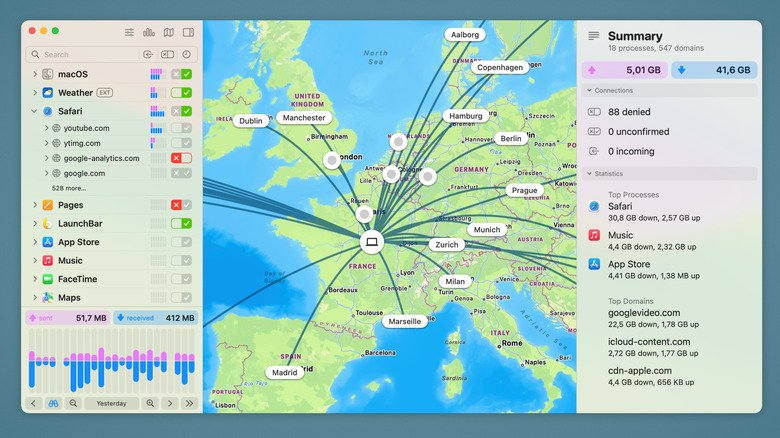Go to next time period arrow
Image resolution: width=780 pixels, height=438 pixels.
pos(170,403)
